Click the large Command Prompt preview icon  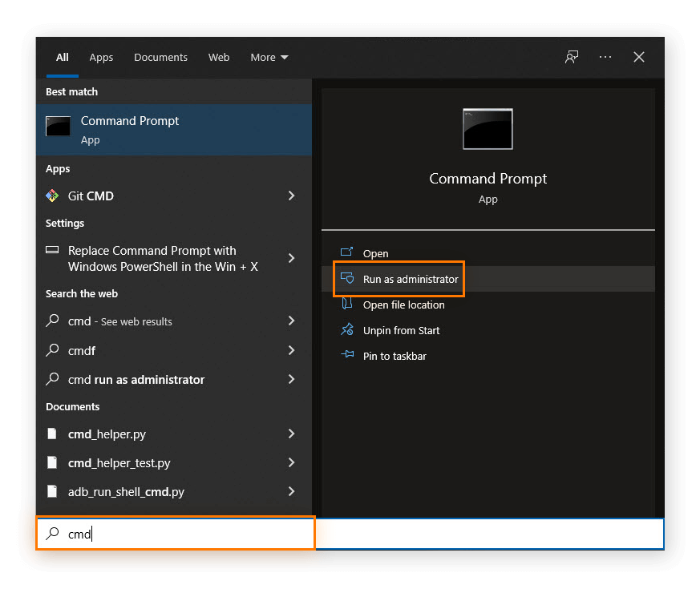point(488,129)
